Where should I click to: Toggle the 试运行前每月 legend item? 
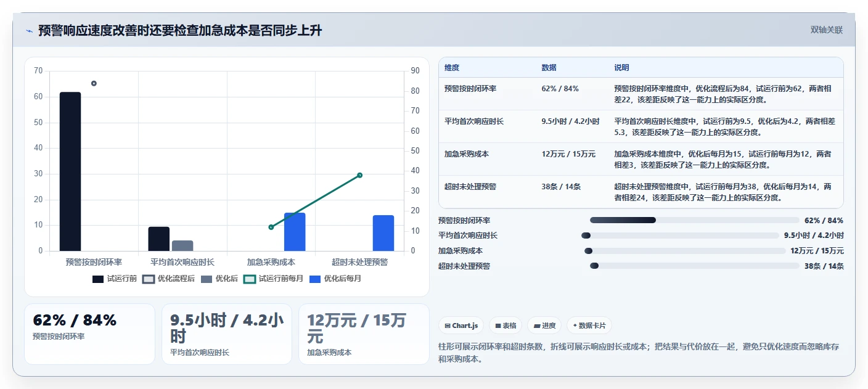(273, 279)
